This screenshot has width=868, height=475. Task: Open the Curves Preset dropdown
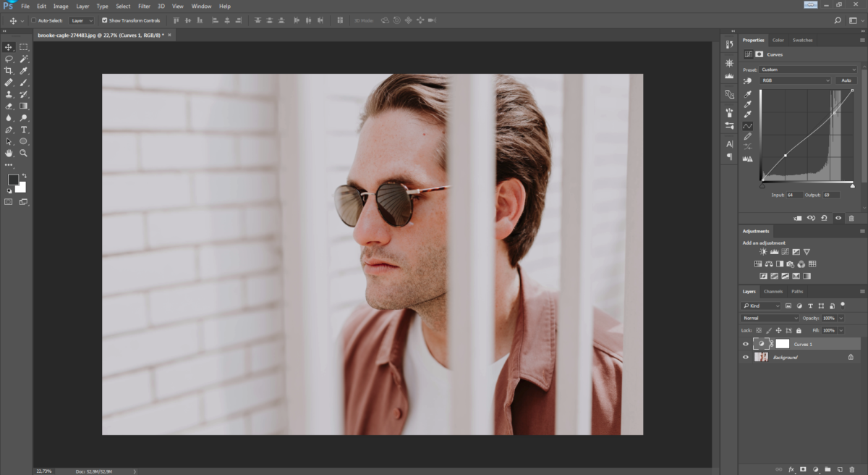coord(807,70)
